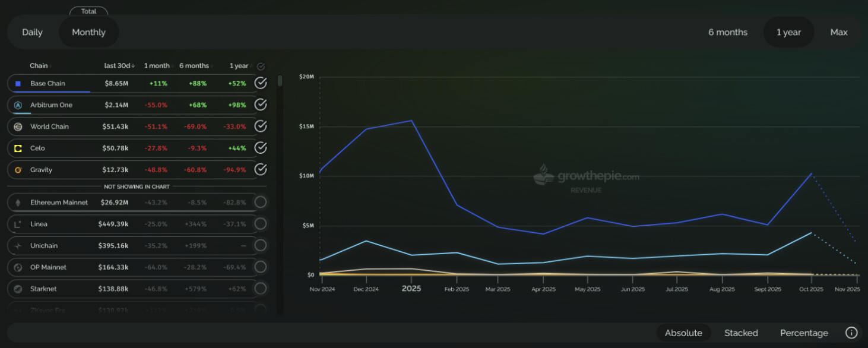
Task: Click the Base Chain blue square icon
Action: pos(18,84)
